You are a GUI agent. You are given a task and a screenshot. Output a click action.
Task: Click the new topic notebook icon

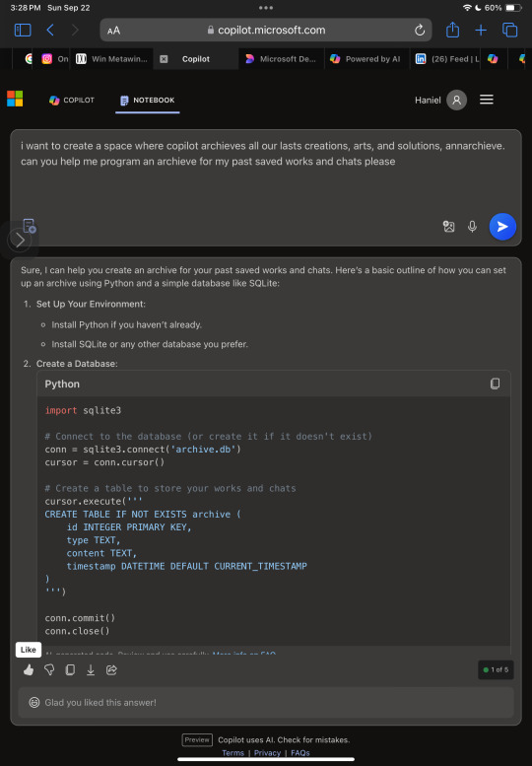pyautogui.click(x=30, y=226)
